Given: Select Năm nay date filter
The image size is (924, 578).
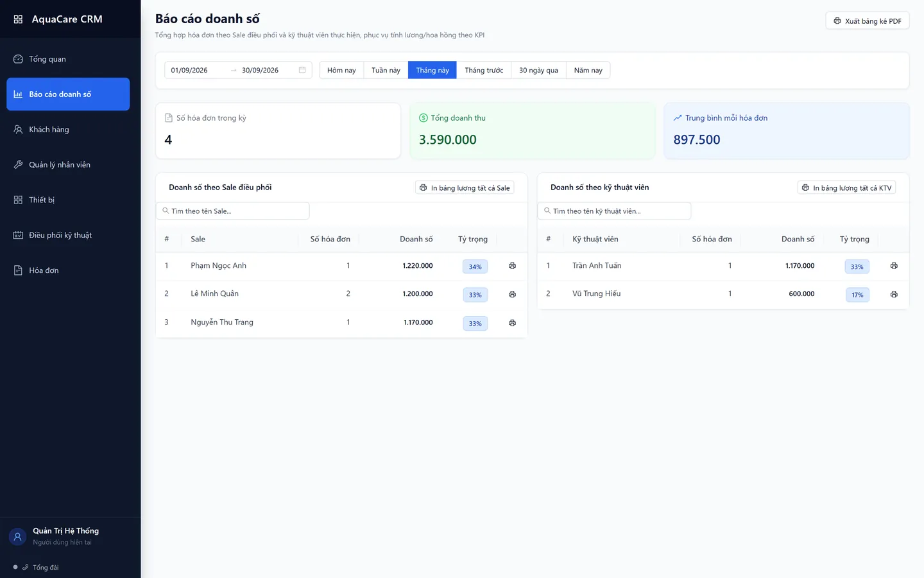Looking at the screenshot, I should (588, 71).
